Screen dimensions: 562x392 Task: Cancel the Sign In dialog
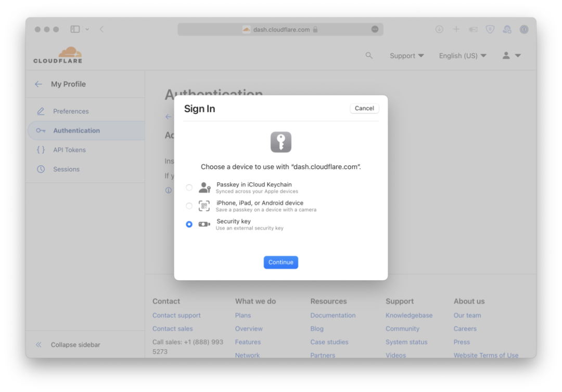364,108
